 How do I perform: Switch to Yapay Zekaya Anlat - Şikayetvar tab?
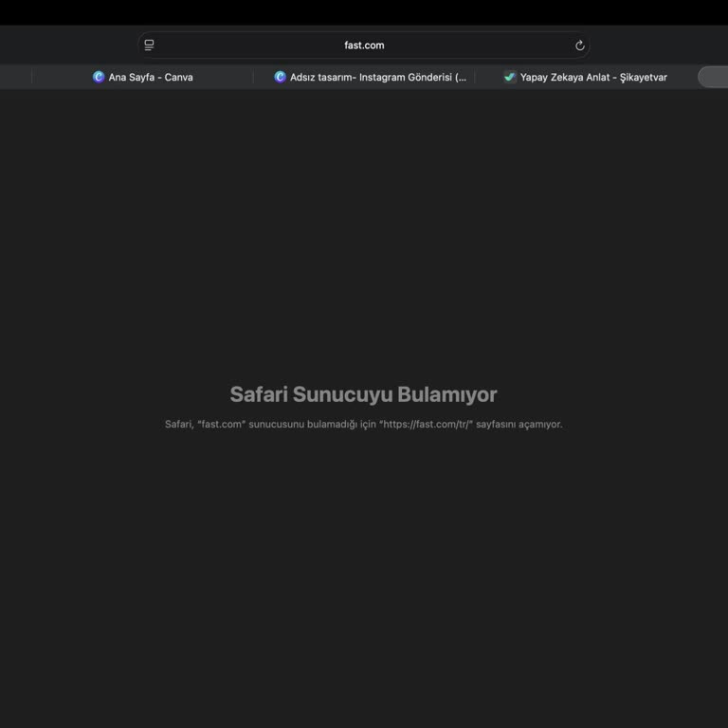585,77
